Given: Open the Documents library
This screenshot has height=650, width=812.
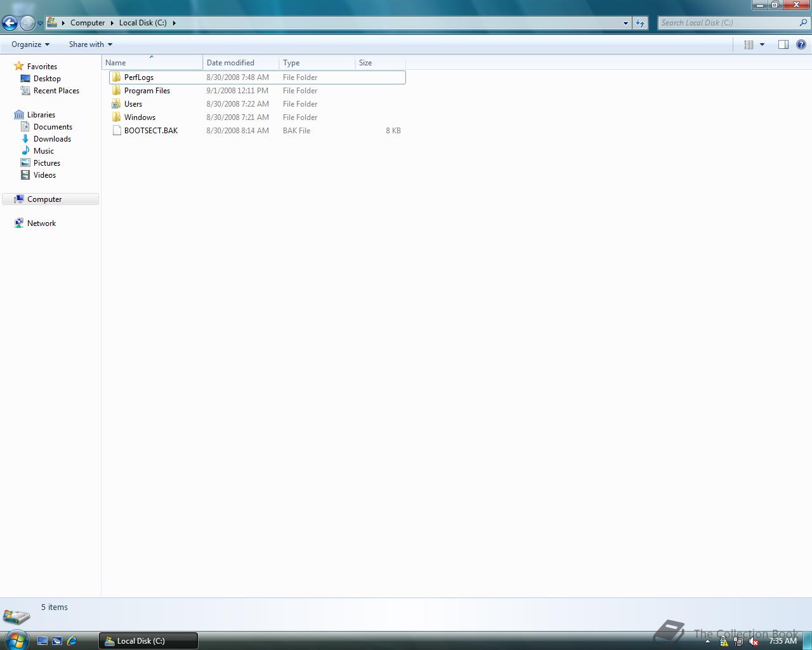Looking at the screenshot, I should click(53, 127).
